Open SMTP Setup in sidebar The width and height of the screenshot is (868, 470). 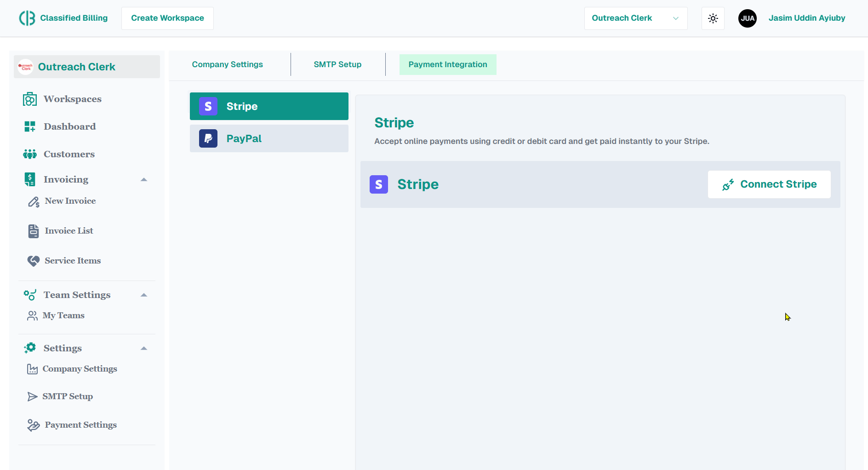pyautogui.click(x=68, y=396)
